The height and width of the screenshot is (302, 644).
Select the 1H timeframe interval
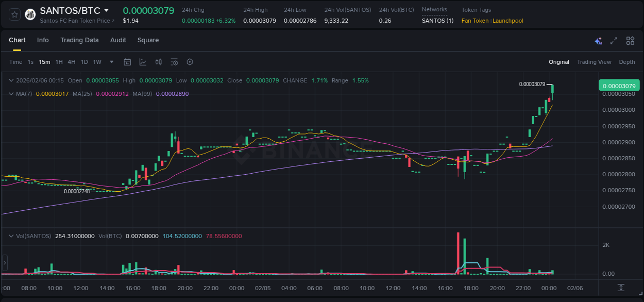[x=58, y=62]
